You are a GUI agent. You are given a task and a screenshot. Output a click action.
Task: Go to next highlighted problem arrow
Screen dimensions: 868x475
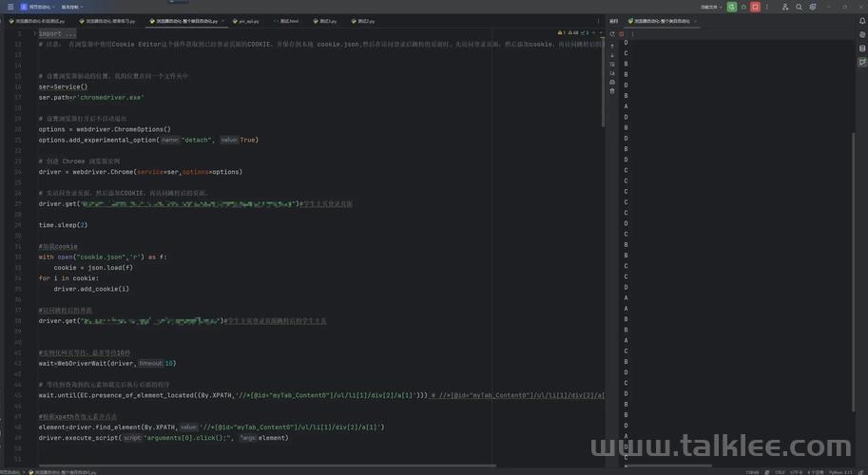click(x=601, y=33)
